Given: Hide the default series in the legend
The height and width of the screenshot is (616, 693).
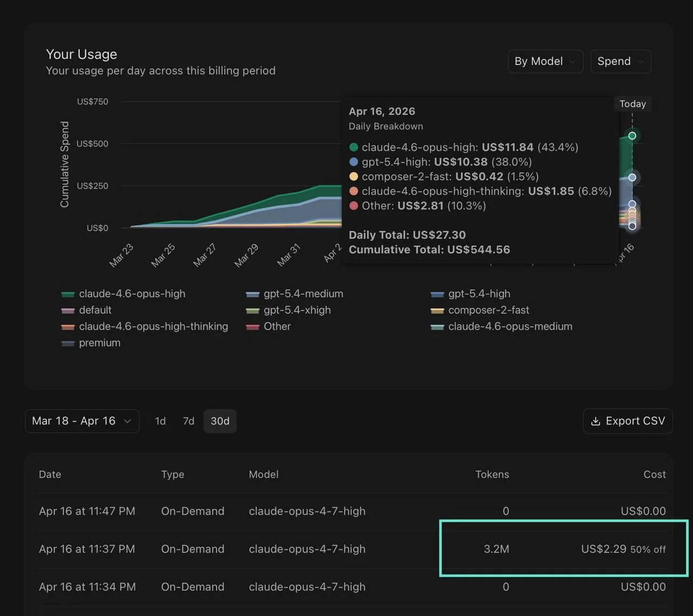Looking at the screenshot, I should click(87, 310).
